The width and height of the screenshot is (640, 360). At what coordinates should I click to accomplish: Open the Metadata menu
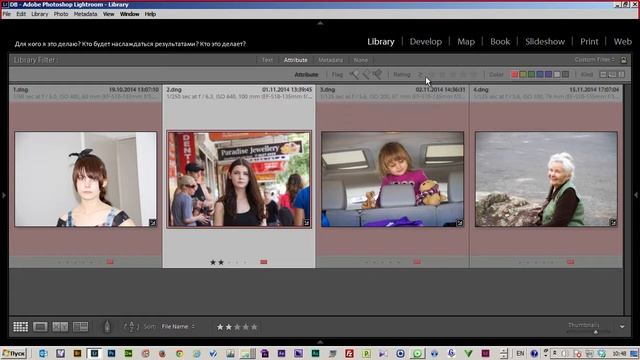[x=85, y=14]
